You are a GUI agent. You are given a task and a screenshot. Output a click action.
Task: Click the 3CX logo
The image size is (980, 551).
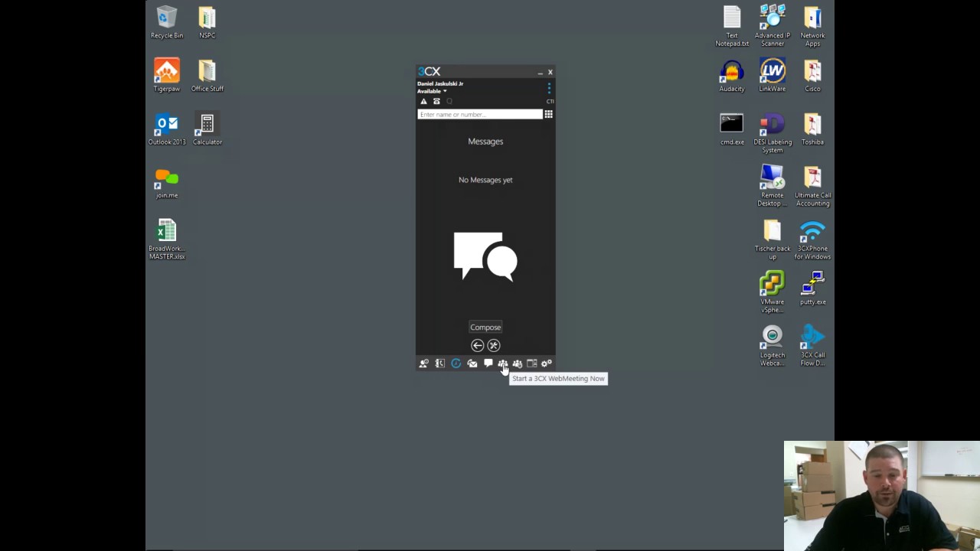click(x=429, y=71)
